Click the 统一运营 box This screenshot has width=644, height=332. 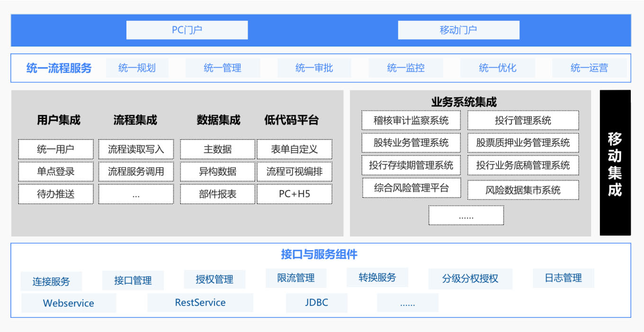point(589,68)
